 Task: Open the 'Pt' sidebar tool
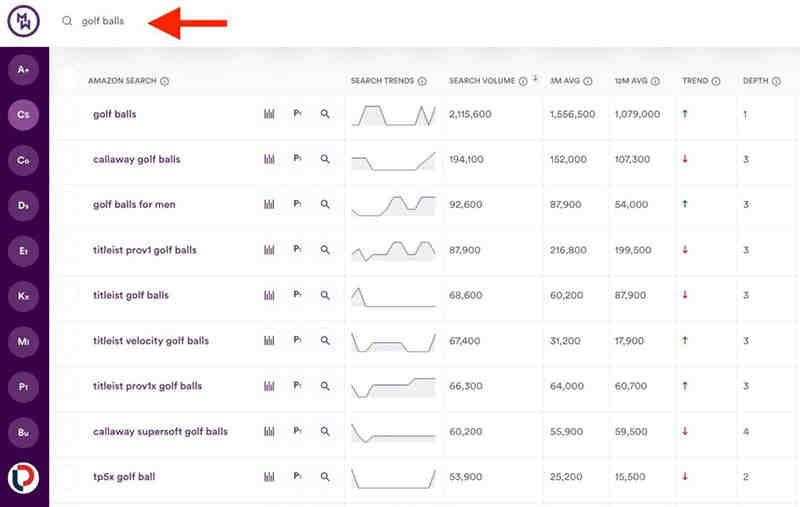coord(23,387)
